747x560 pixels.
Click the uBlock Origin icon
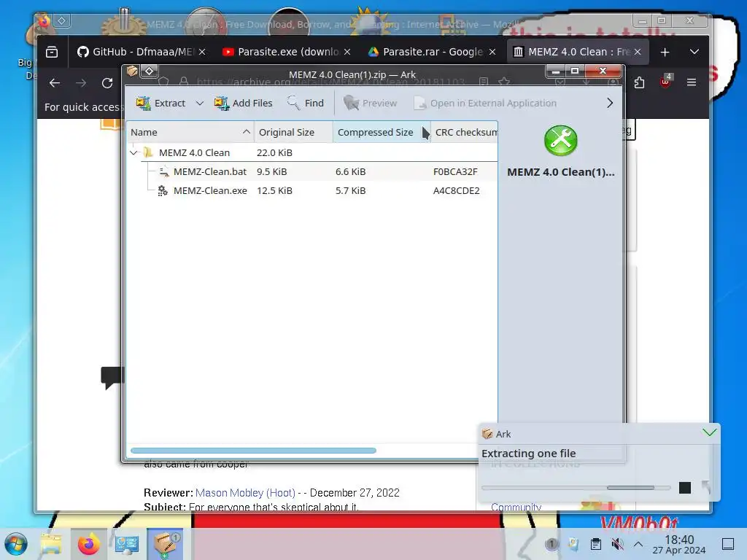coord(665,82)
